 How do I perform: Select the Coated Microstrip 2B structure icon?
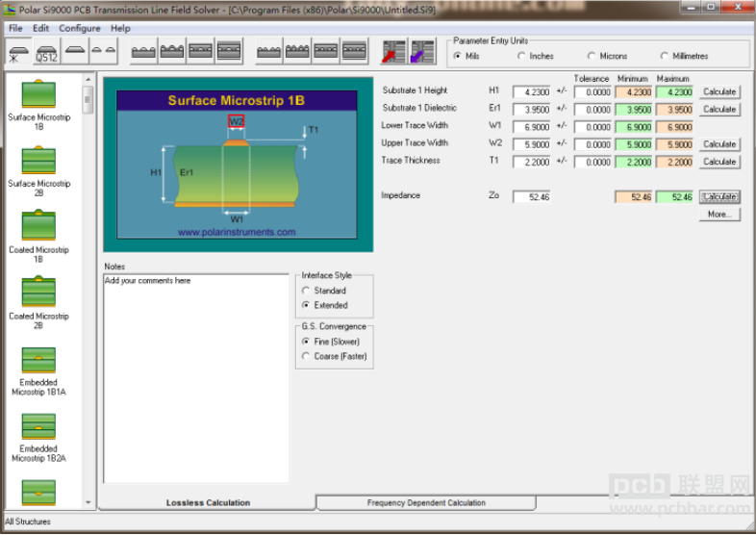pos(38,292)
